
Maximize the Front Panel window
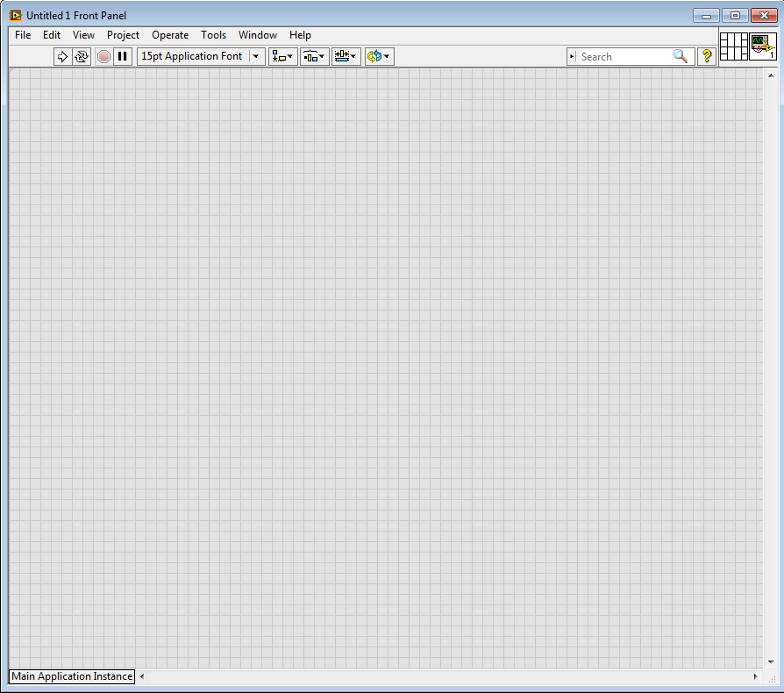click(735, 16)
